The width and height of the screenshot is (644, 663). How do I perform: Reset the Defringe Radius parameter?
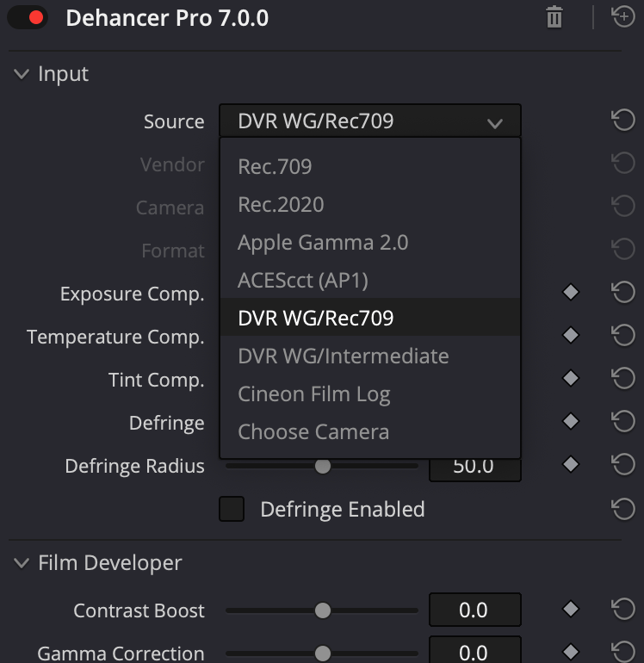coord(623,465)
